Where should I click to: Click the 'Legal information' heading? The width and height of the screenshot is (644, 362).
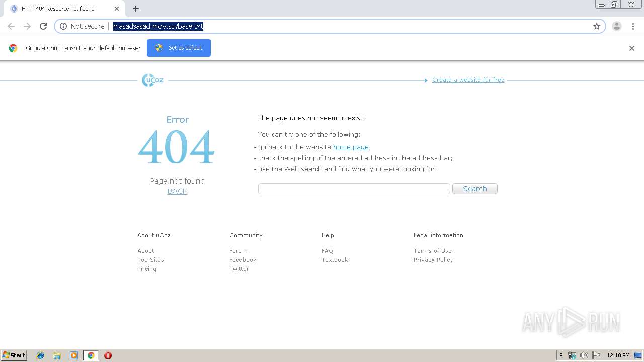[438, 235]
